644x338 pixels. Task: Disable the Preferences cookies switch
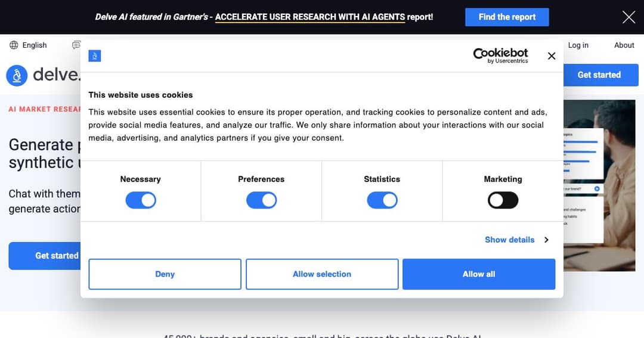click(261, 200)
